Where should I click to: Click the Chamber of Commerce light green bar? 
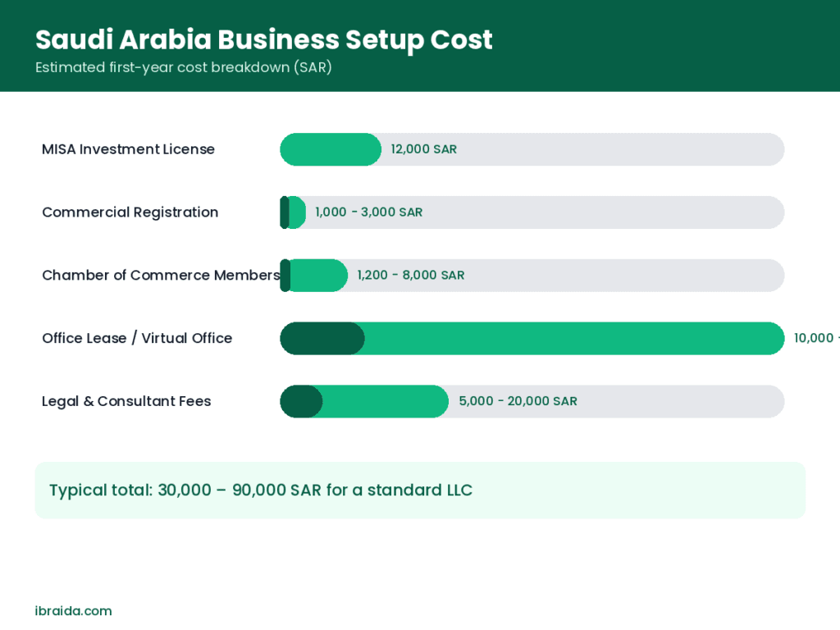pyautogui.click(x=319, y=276)
